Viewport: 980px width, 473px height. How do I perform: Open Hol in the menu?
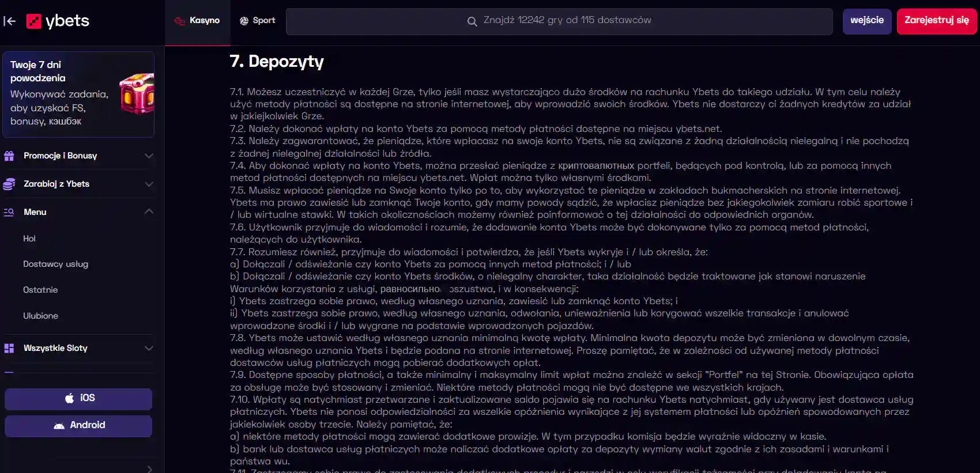tap(29, 239)
